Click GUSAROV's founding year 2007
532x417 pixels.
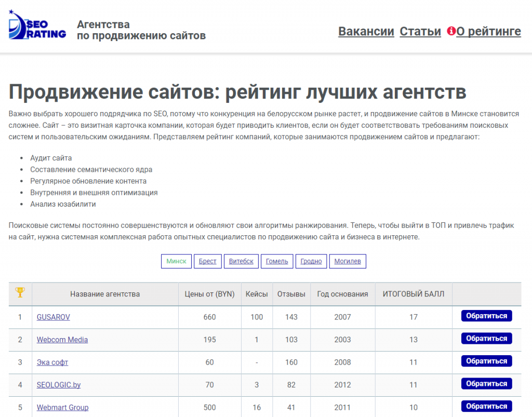(x=342, y=317)
